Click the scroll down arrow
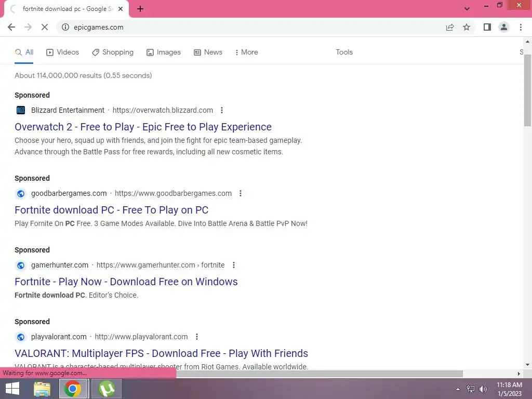This screenshot has width=532, height=399. (527, 365)
